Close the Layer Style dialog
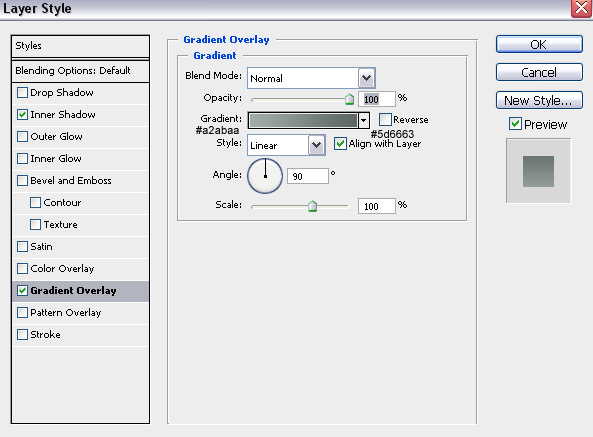The width and height of the screenshot is (593, 437). [581, 8]
